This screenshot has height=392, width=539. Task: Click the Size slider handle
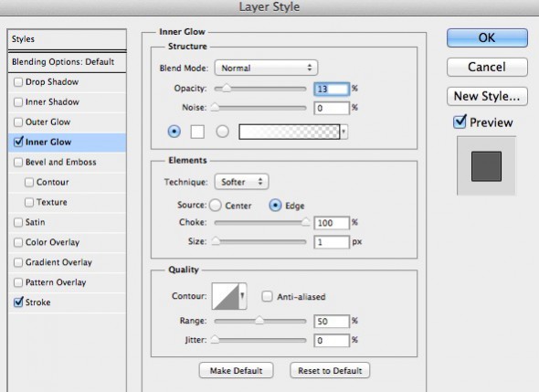pyautogui.click(x=216, y=241)
